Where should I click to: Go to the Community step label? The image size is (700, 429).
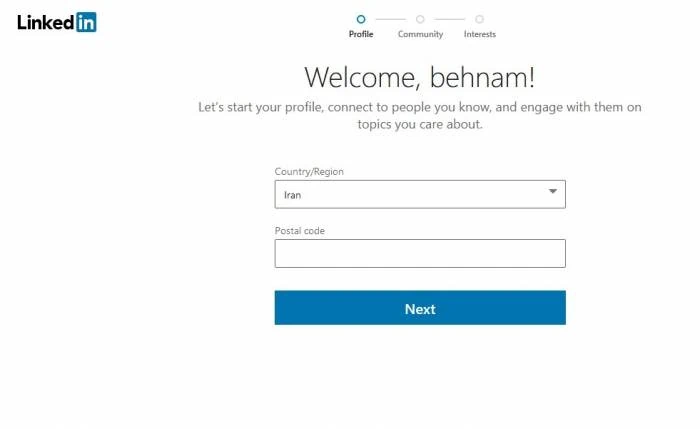pyautogui.click(x=420, y=34)
